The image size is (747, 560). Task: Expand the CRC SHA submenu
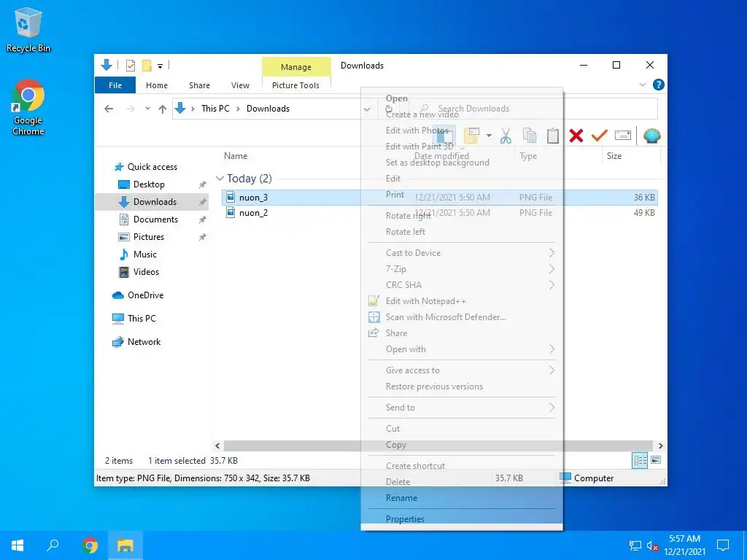[462, 285]
